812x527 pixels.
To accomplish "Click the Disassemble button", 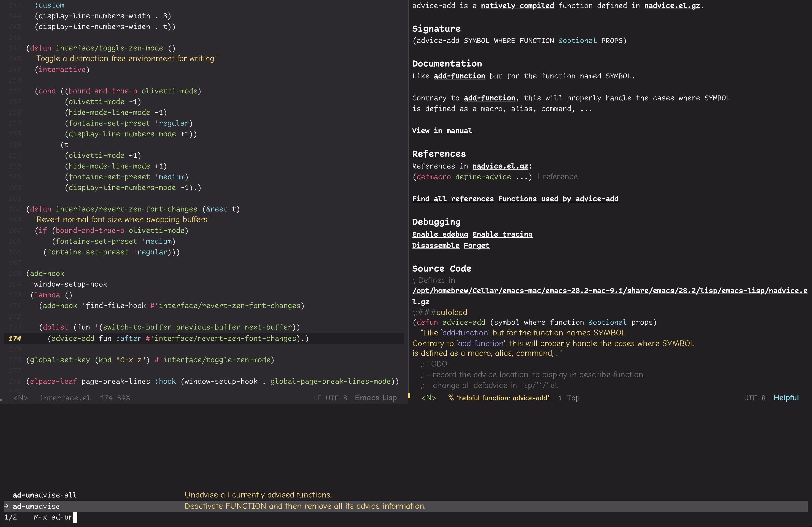I will tap(436, 246).
